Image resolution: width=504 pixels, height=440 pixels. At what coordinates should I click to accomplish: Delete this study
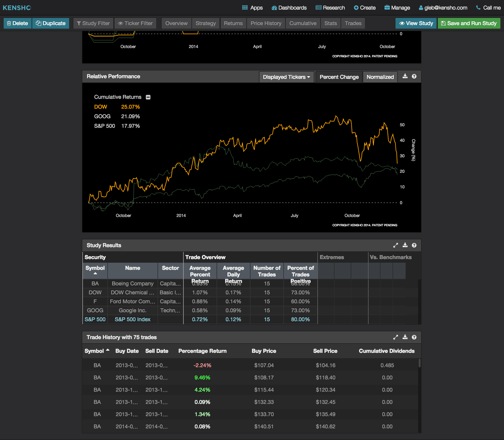point(17,23)
